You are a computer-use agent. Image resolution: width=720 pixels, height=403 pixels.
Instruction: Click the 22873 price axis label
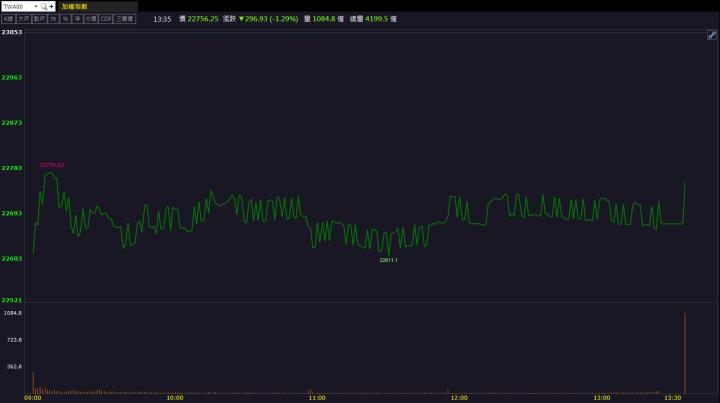click(11, 123)
